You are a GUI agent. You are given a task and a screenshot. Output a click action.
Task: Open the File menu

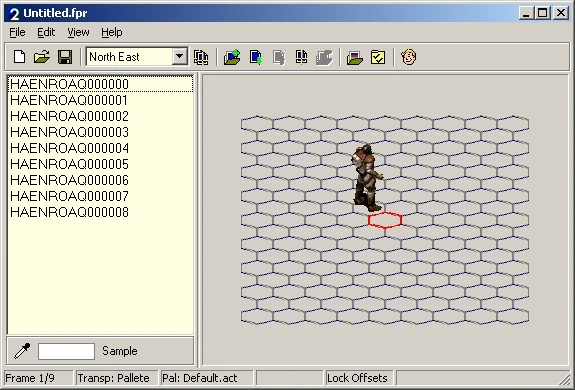pyautogui.click(x=17, y=32)
